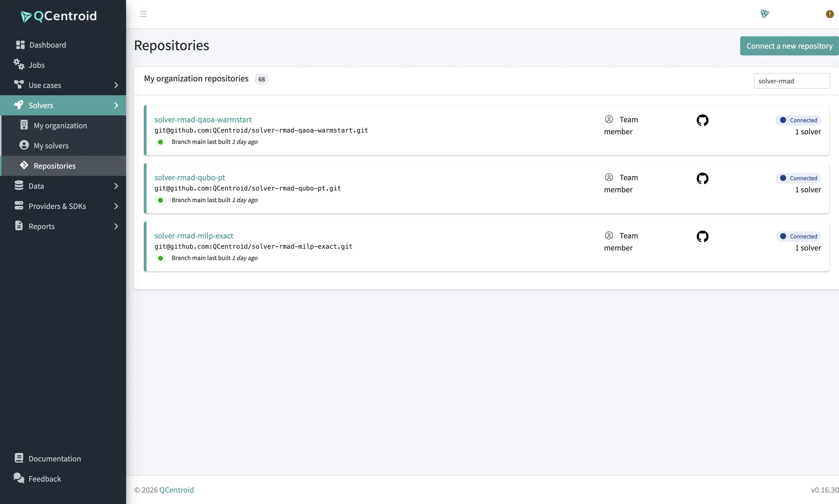The height and width of the screenshot is (504, 839).
Task: Open the warning alert icon at top right
Action: tap(829, 14)
